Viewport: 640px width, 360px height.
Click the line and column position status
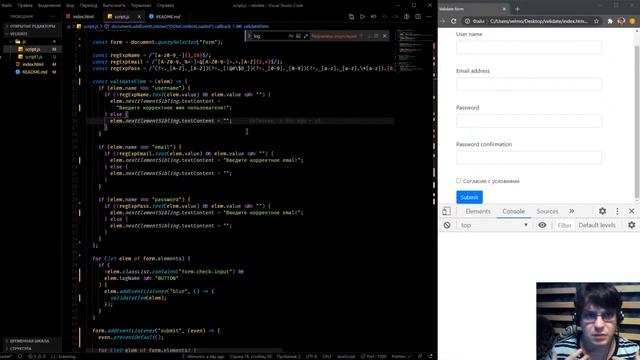(250, 356)
